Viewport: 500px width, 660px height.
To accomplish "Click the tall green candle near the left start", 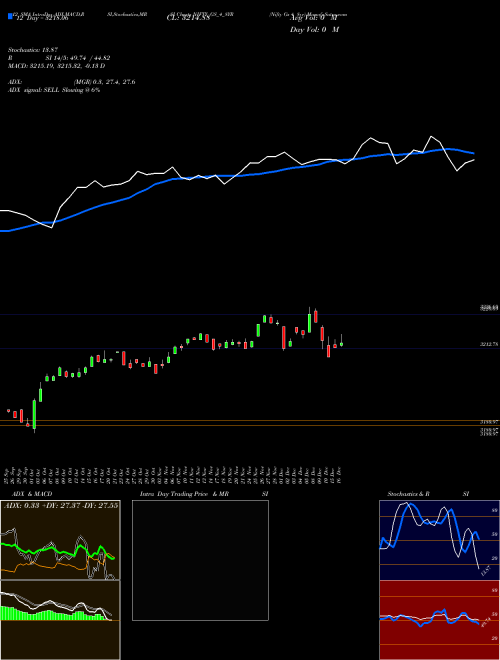I will [34, 415].
